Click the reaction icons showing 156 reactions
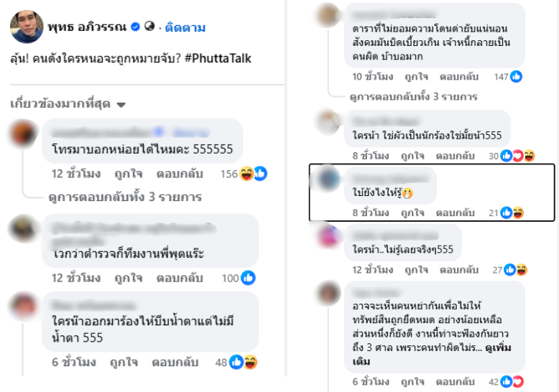559x392 pixels. point(253,174)
